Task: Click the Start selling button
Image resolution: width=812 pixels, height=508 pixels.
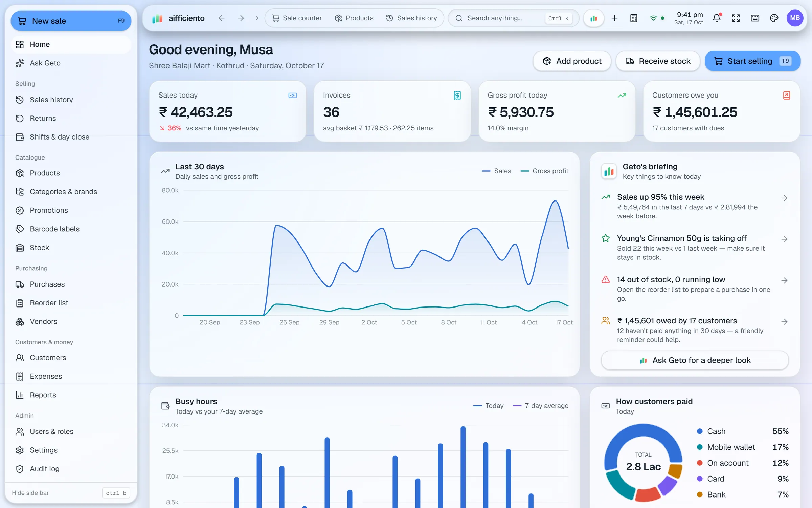Action: point(752,61)
